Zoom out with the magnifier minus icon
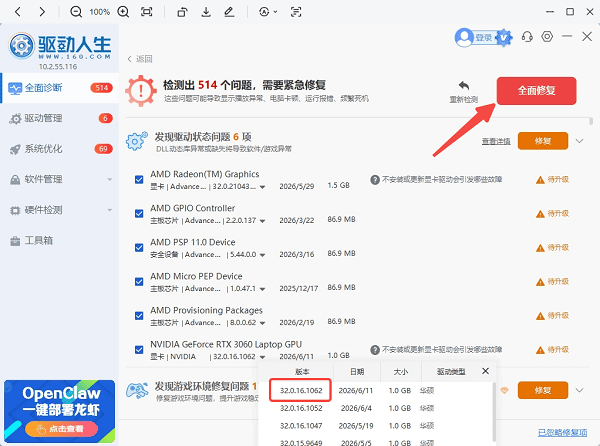600x446 pixels. tap(76, 12)
